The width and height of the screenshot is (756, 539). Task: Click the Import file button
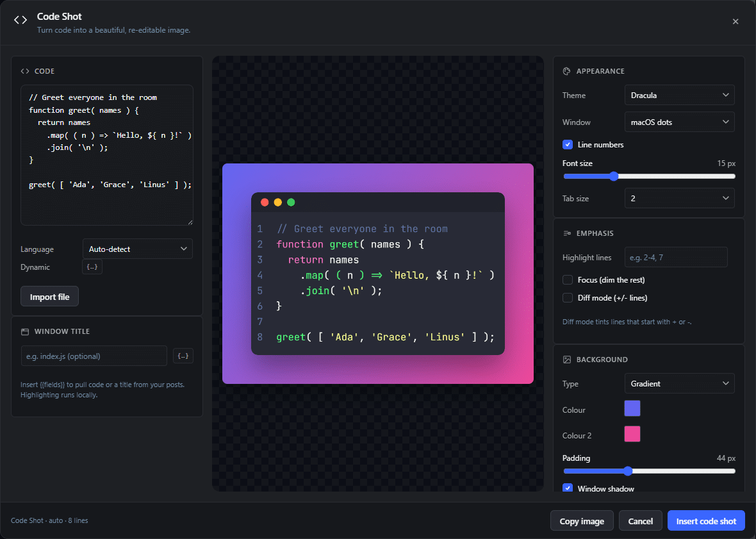[50, 297]
